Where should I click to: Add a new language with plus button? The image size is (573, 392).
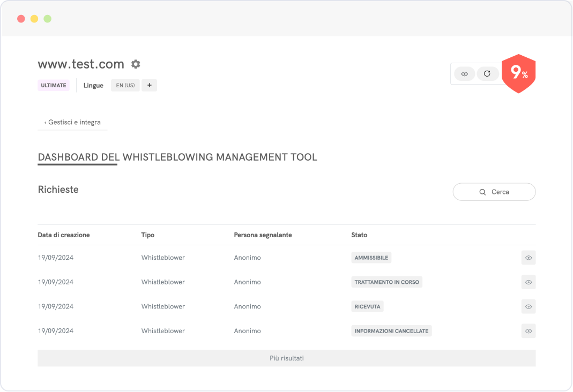click(149, 85)
